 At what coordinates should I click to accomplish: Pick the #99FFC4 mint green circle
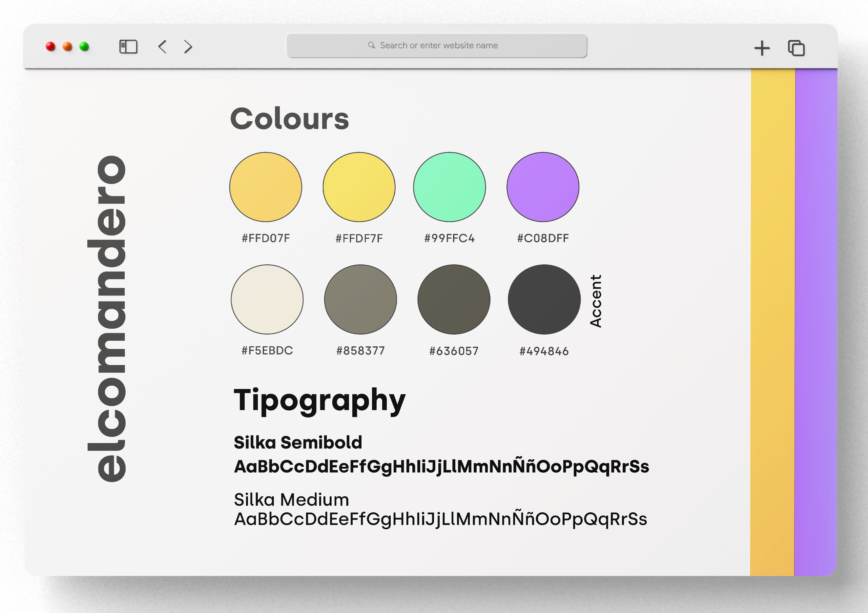tap(449, 187)
